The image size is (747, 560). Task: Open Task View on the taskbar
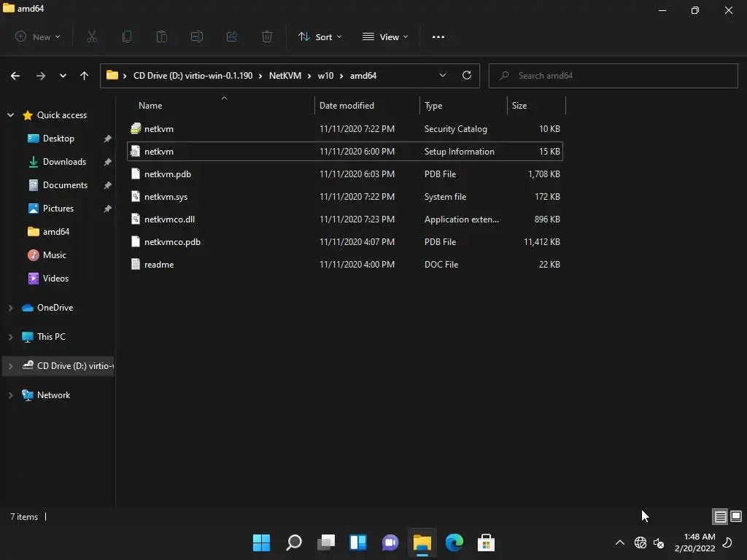[x=326, y=542]
